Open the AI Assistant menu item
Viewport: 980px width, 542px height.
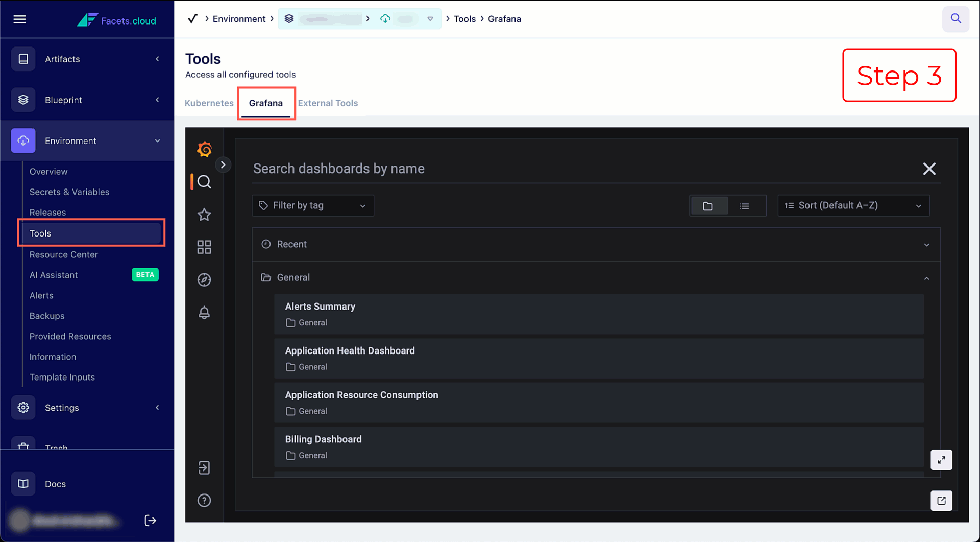(x=54, y=275)
